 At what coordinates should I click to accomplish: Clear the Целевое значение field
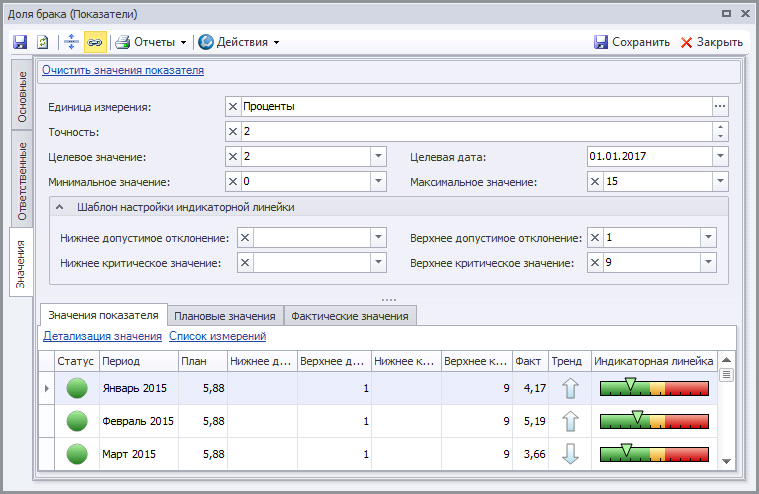[x=233, y=156]
